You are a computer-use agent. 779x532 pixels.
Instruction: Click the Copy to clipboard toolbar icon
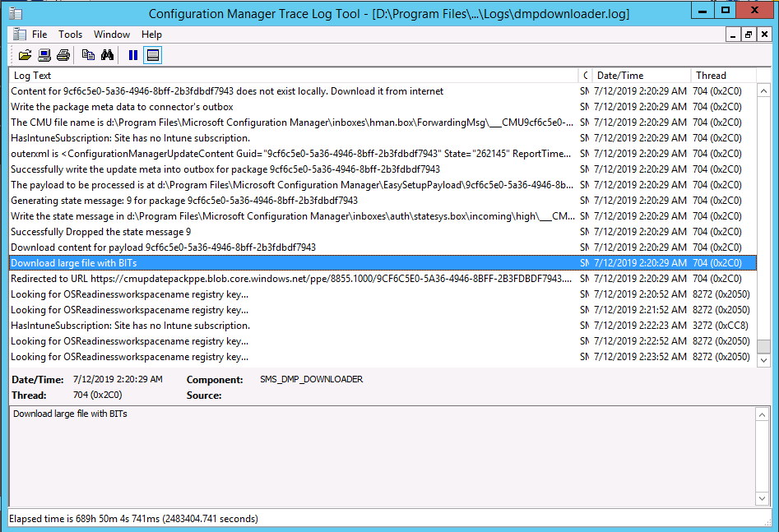pos(89,55)
